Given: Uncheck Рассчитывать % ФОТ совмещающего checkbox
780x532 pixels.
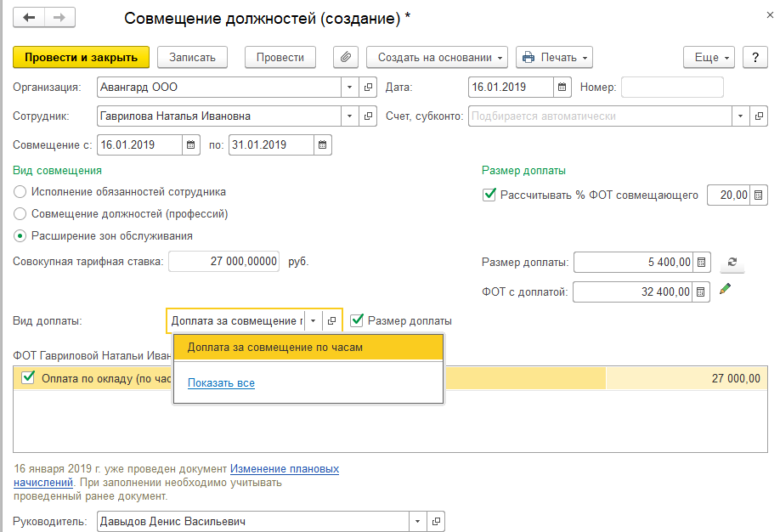Looking at the screenshot, I should tap(489, 195).
